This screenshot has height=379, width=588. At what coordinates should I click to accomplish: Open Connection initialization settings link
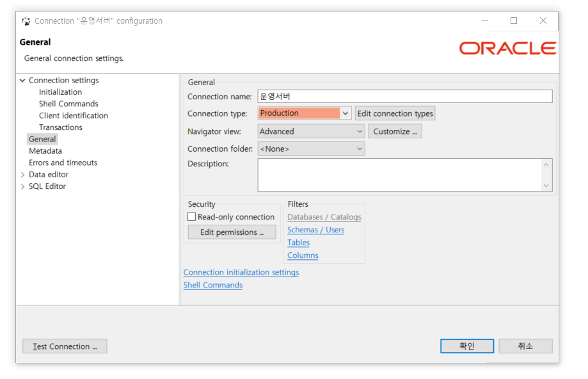[x=241, y=272]
